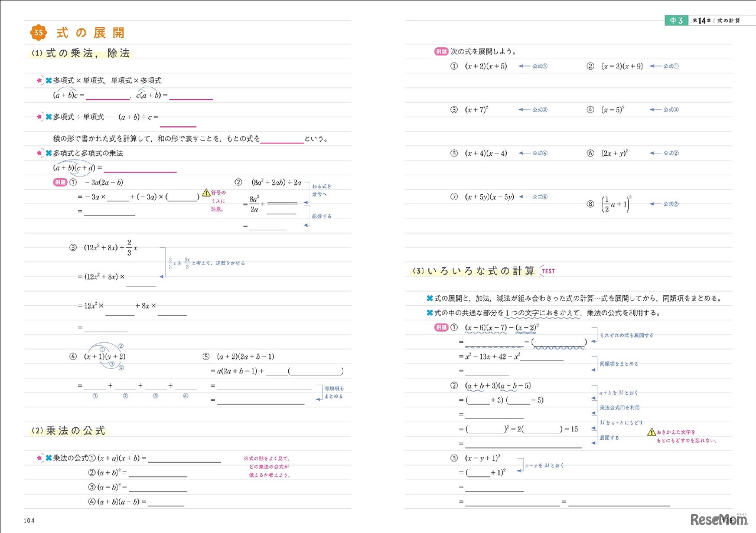The image size is (756, 533).
Task: Click the note ending with 逆数をかける
Action: [207, 263]
